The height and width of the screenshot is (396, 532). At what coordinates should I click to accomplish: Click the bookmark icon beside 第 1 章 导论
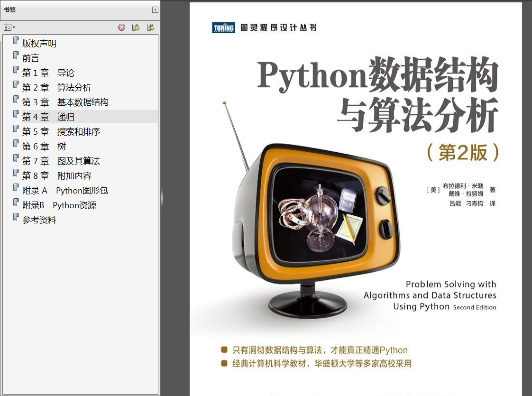point(16,70)
